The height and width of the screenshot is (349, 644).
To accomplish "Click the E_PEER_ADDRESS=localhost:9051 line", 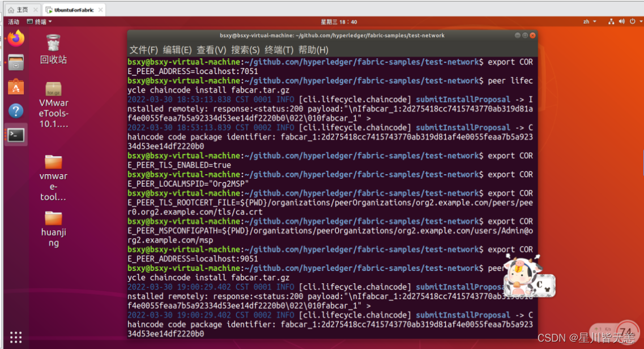I will 193,258.
